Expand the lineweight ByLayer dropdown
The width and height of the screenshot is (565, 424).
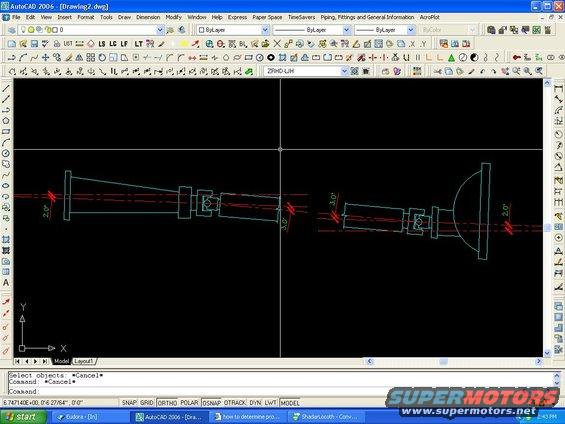pyautogui.click(x=411, y=30)
